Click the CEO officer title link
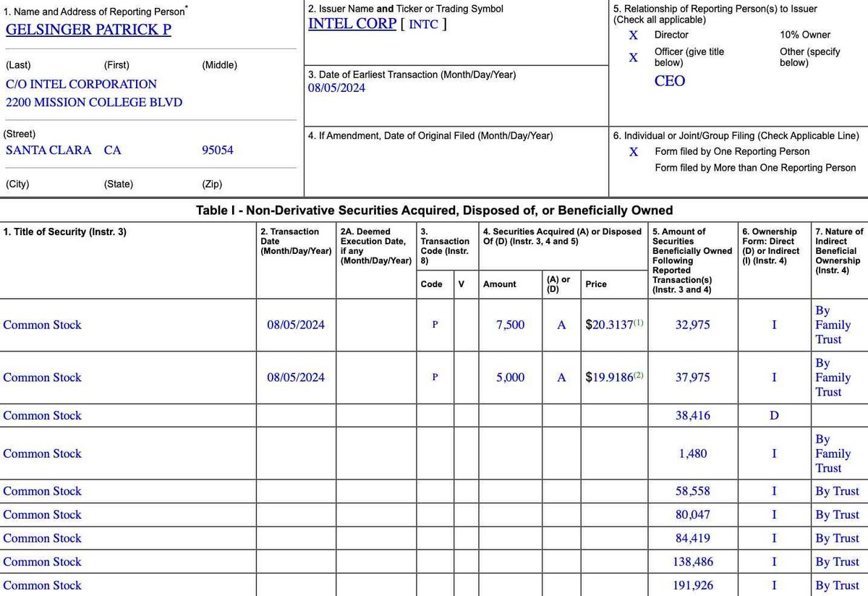Screen dimensions: 868x596 pyautogui.click(x=669, y=80)
